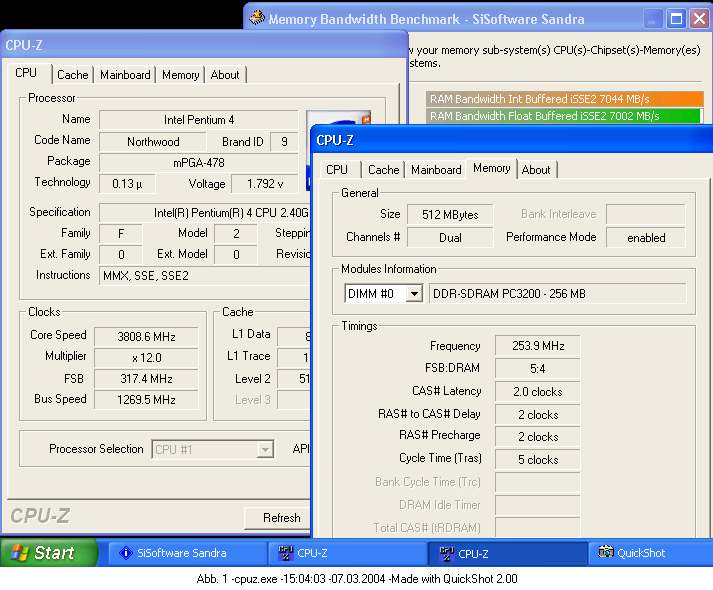This screenshot has height=590, width=713.
Task: Click the Cycle Time (Tras) 5 clocks value
Action: 537,460
